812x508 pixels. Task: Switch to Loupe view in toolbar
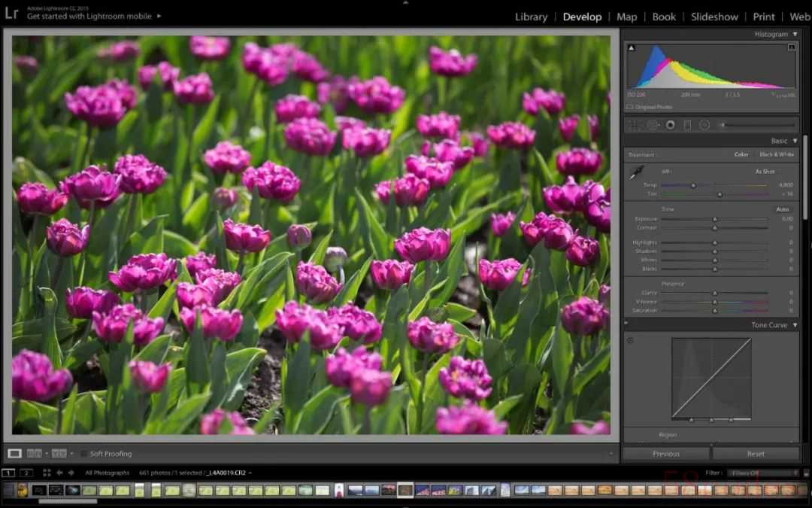tap(14, 453)
